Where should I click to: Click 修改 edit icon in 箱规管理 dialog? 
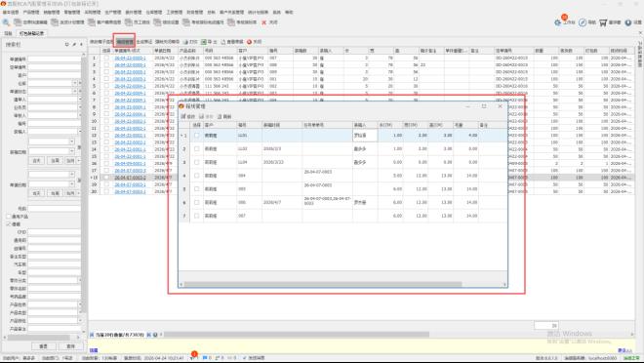click(x=183, y=117)
